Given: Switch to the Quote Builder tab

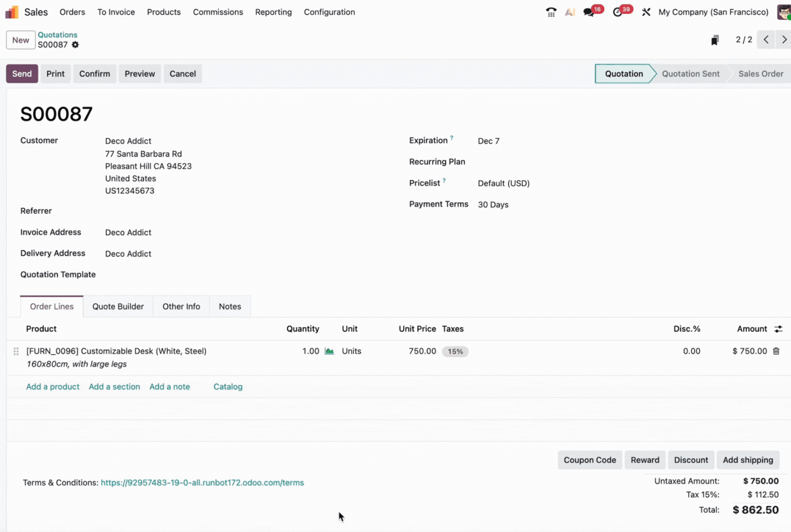Looking at the screenshot, I should (118, 306).
